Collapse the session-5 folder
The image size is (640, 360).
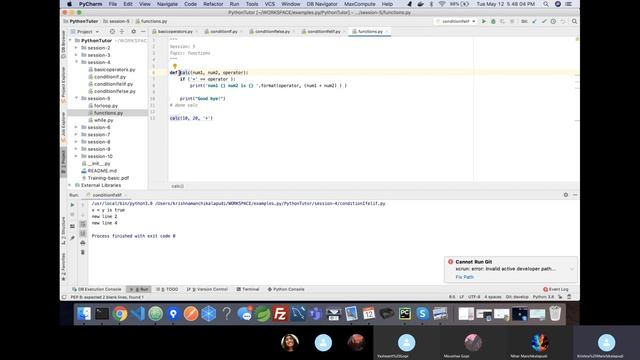pos(76,98)
